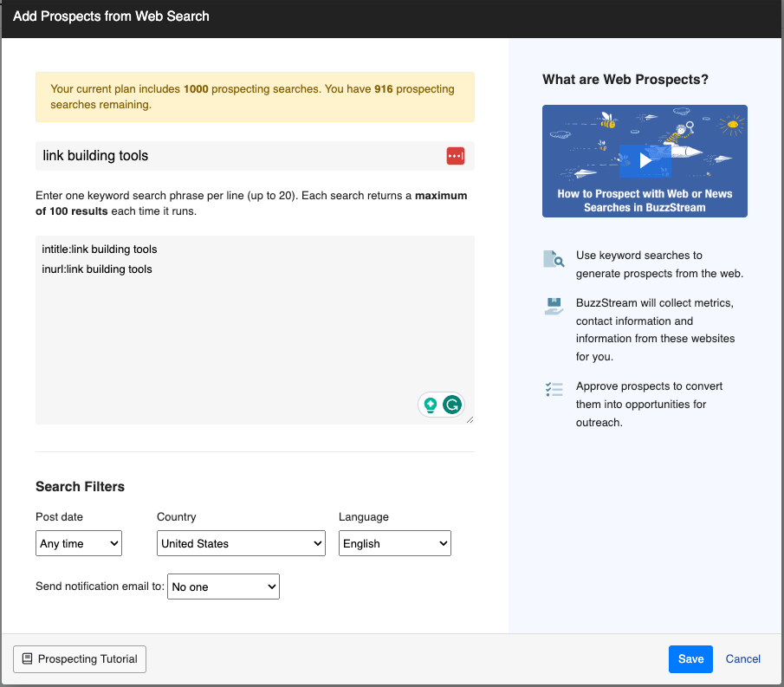
Task: Click the teal lightbulb suggestions icon
Action: 431,404
